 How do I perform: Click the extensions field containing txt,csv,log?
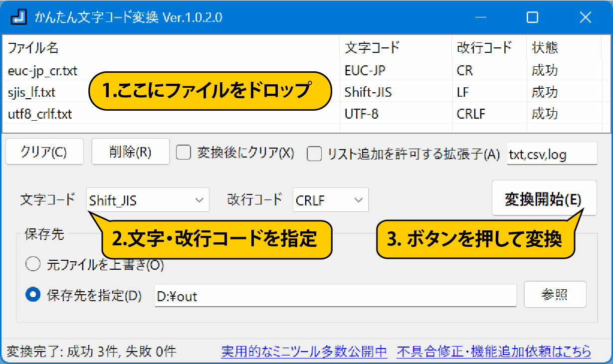[552, 154]
